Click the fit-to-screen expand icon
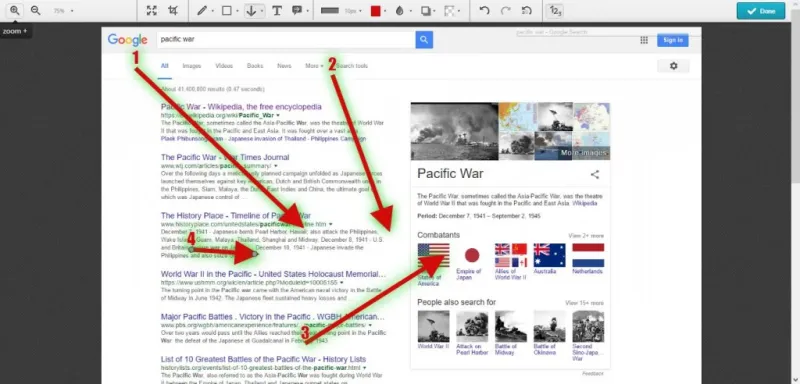This screenshot has height=384, width=800. (x=152, y=11)
